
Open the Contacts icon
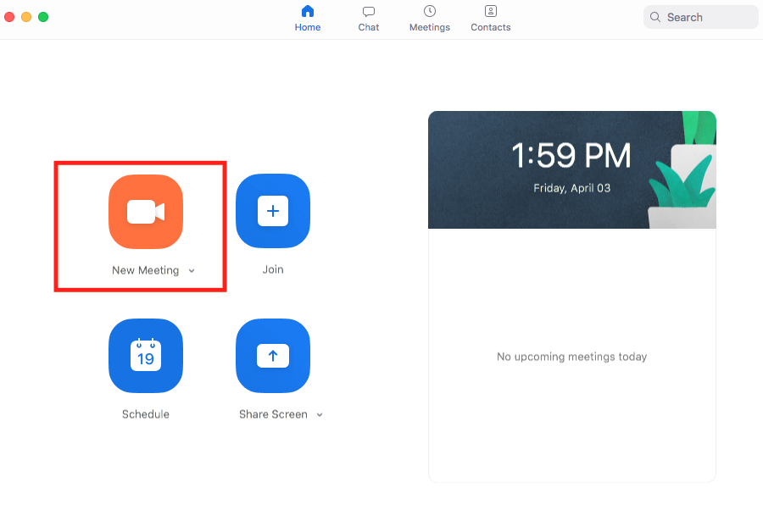pos(490,11)
